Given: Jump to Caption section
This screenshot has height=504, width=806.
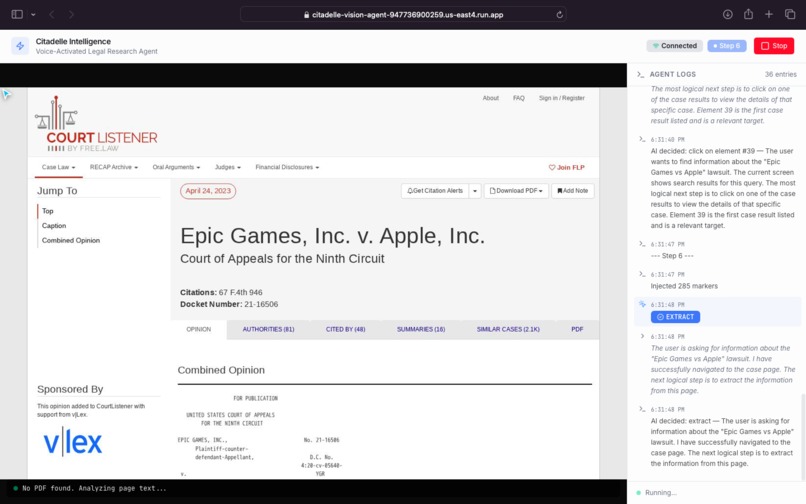Looking at the screenshot, I should (54, 225).
